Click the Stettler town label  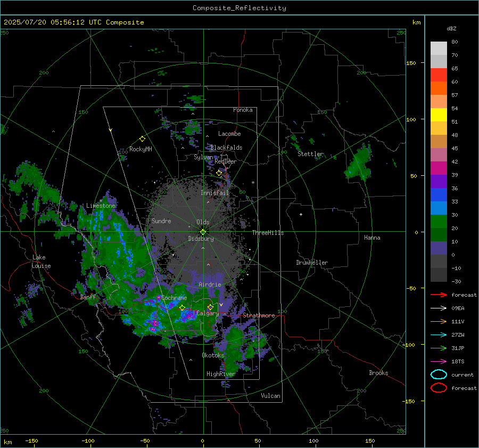(310, 154)
